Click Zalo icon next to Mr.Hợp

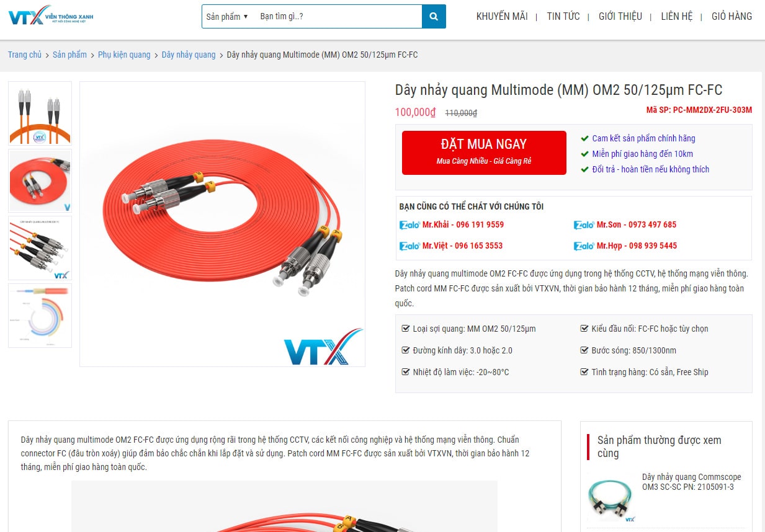click(584, 246)
